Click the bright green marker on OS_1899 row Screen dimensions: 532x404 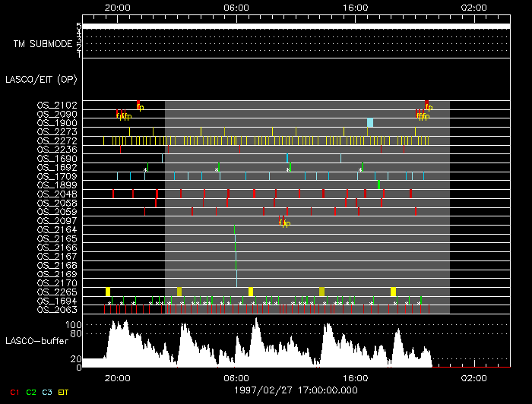[x=378, y=185]
